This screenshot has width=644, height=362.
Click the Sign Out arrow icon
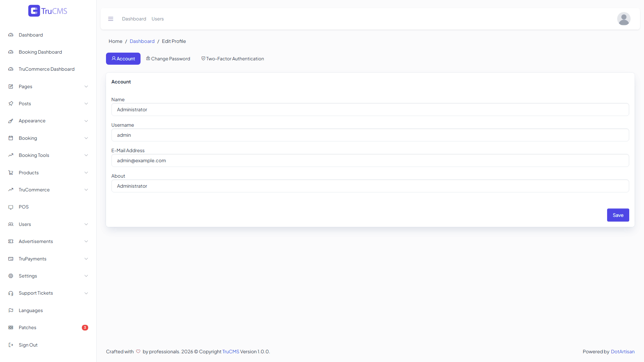point(11,345)
